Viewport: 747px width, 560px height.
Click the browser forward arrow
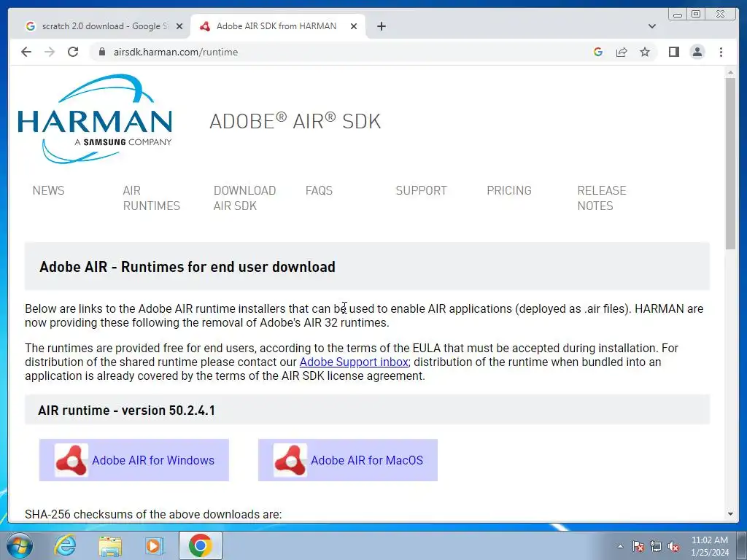point(50,52)
